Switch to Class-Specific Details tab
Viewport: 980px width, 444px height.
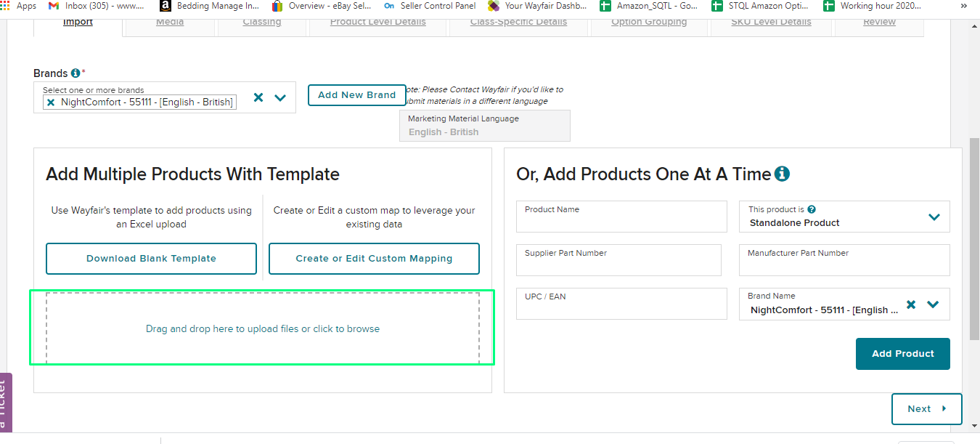pyautogui.click(x=518, y=22)
